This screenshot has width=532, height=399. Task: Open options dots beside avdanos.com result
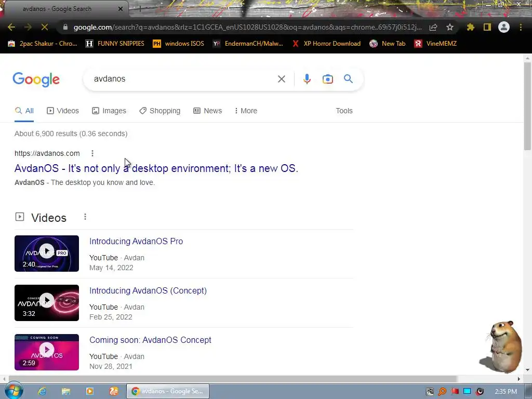[92, 153]
